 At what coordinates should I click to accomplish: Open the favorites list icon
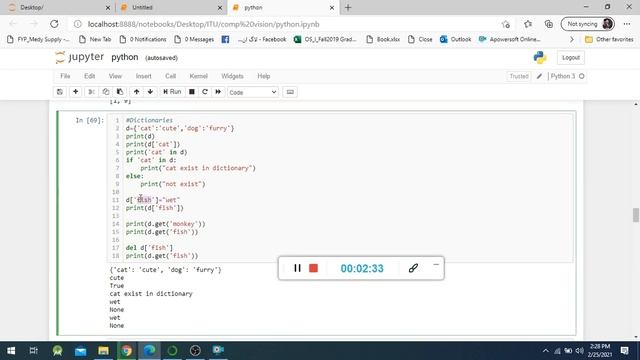(x=528, y=24)
